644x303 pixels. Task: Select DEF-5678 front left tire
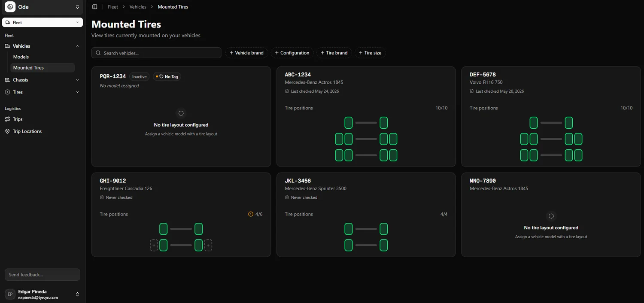coord(534,123)
